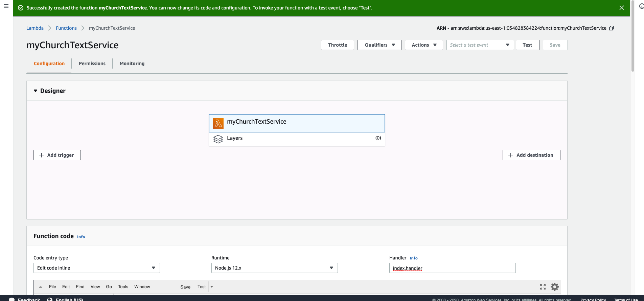
Task: Open code editor settings gear
Action: (x=555, y=287)
